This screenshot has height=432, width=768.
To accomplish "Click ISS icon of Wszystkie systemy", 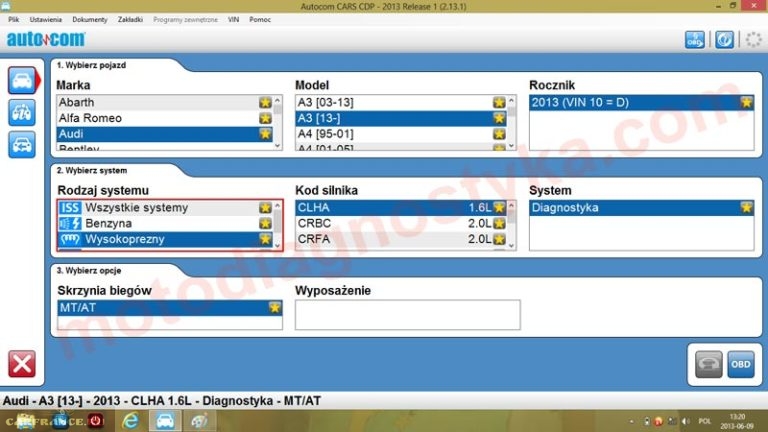I will coord(70,208).
